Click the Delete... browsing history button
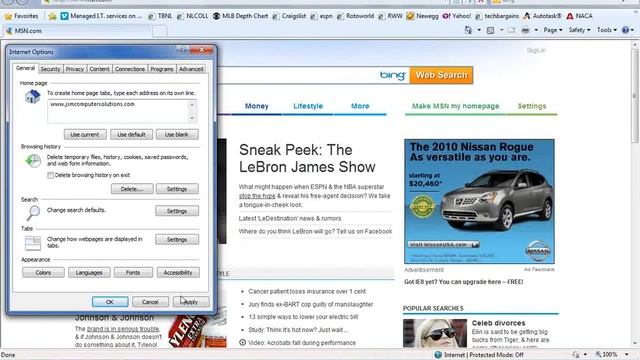This screenshot has height=360, width=640. [132, 189]
